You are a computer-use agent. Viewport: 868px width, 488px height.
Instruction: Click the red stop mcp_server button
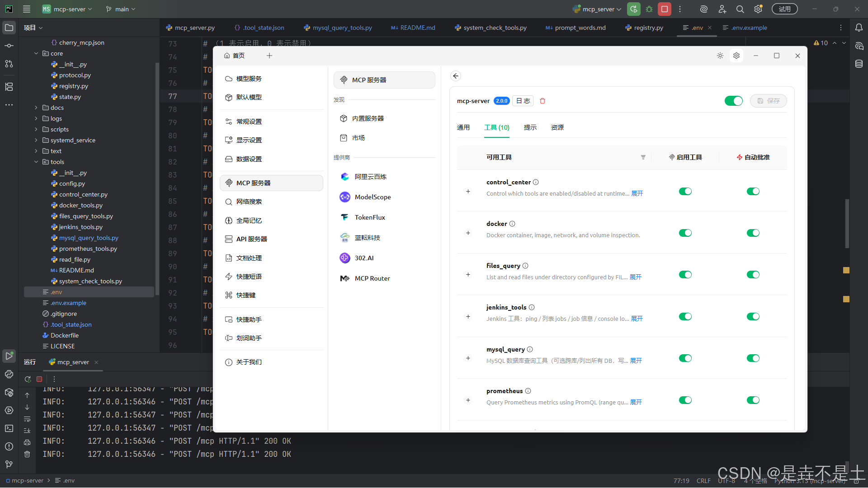click(664, 9)
